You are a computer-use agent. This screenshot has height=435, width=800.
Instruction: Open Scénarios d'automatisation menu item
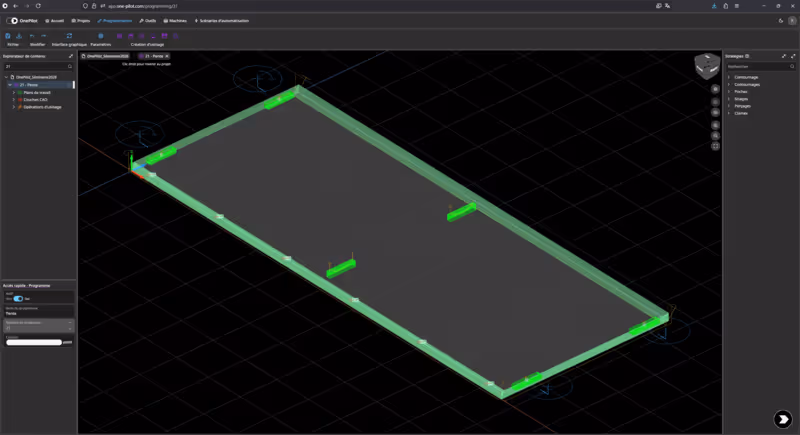point(222,21)
